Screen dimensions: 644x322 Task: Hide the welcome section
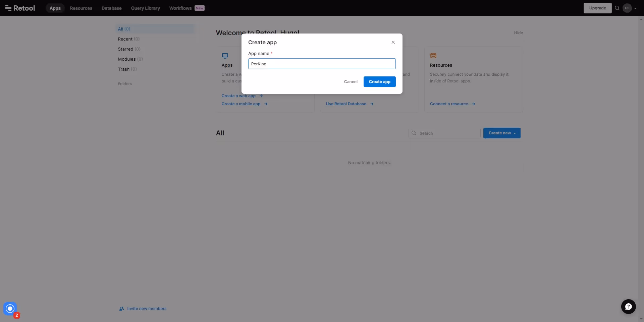(x=518, y=33)
